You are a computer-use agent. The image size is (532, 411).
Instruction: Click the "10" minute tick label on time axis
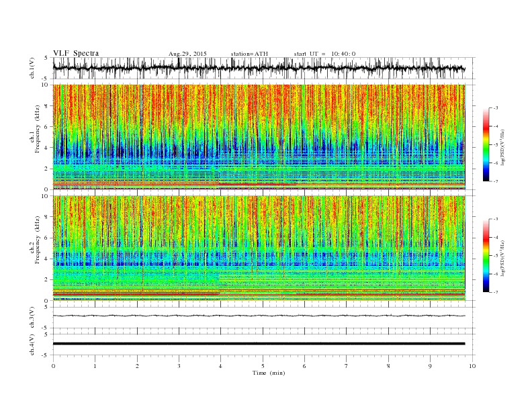(x=472, y=366)
